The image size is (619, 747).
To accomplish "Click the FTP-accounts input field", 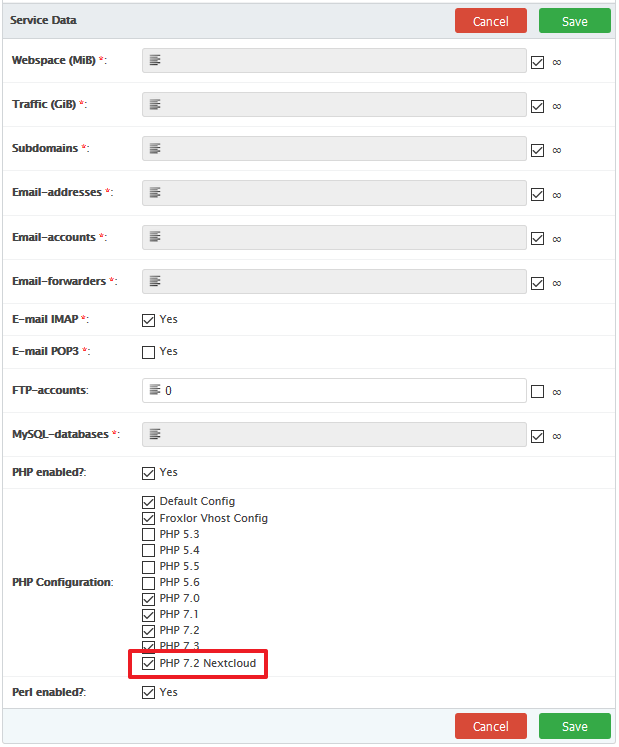I will coord(340,391).
